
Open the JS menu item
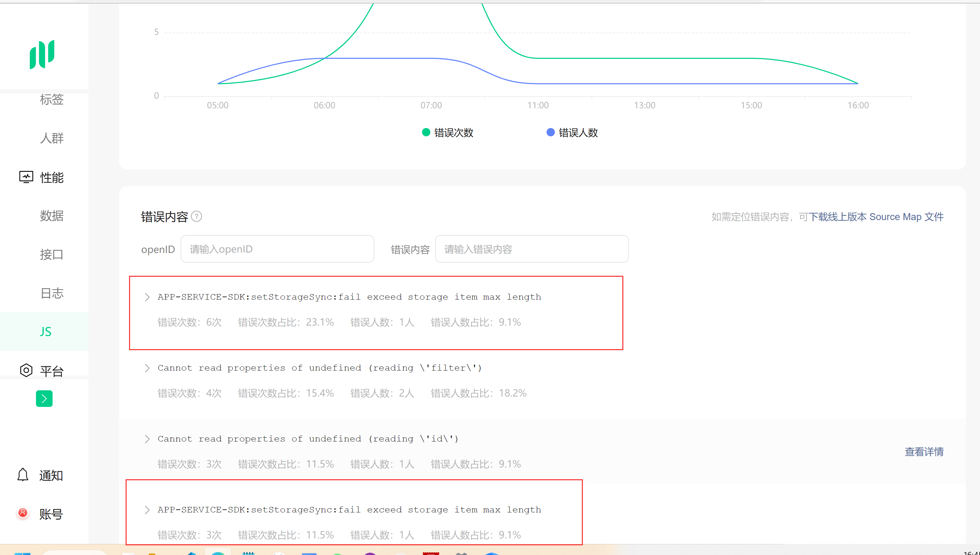point(45,331)
